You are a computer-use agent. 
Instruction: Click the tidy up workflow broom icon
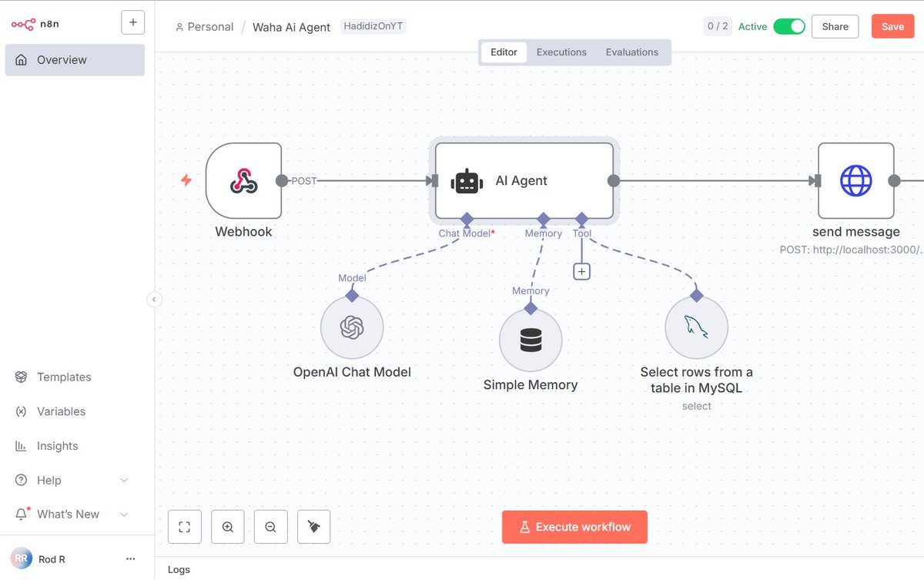click(x=313, y=527)
